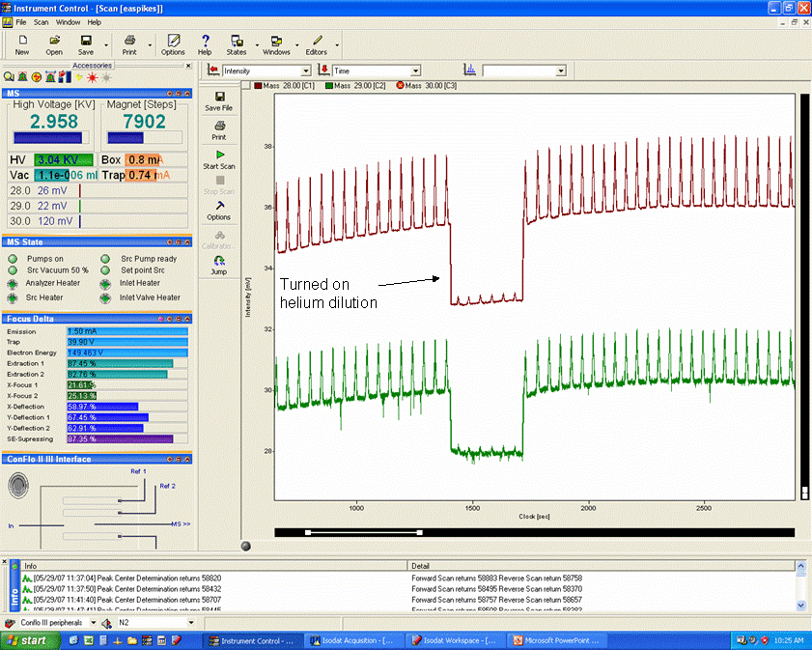This screenshot has width=812, height=650.
Task: Adjust the Magnet Steps bar
Action: [x=145, y=138]
